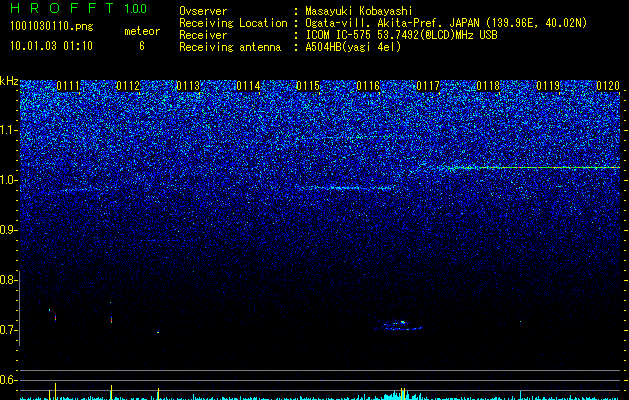Click the meteor count value 6
This screenshot has height=400, width=629.
(142, 46)
